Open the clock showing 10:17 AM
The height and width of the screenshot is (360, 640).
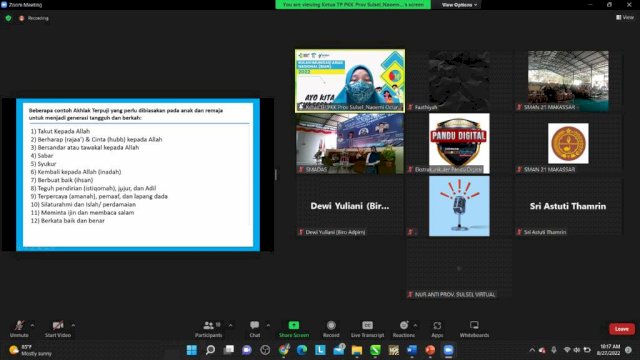point(610,350)
